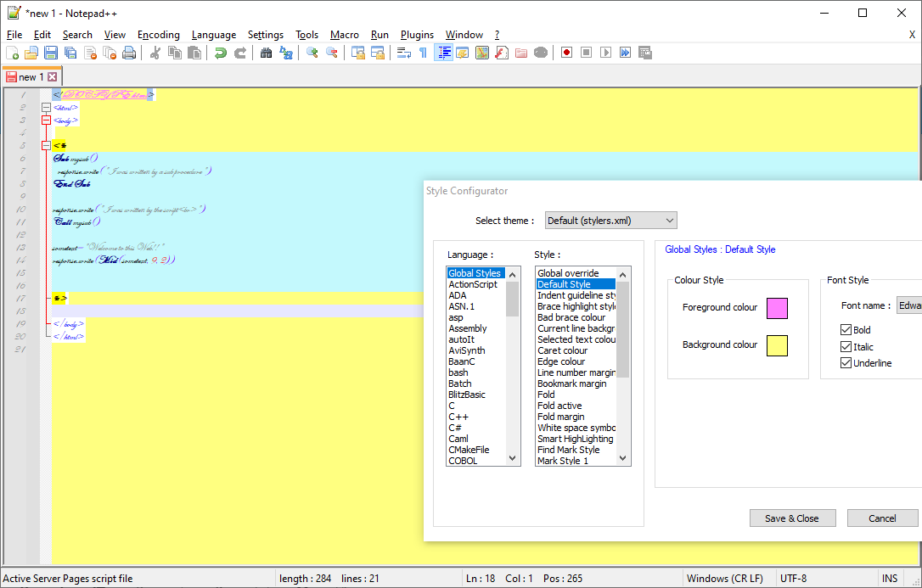This screenshot has height=588, width=922.
Task: Stop macro recording with square icon
Action: pos(587,53)
